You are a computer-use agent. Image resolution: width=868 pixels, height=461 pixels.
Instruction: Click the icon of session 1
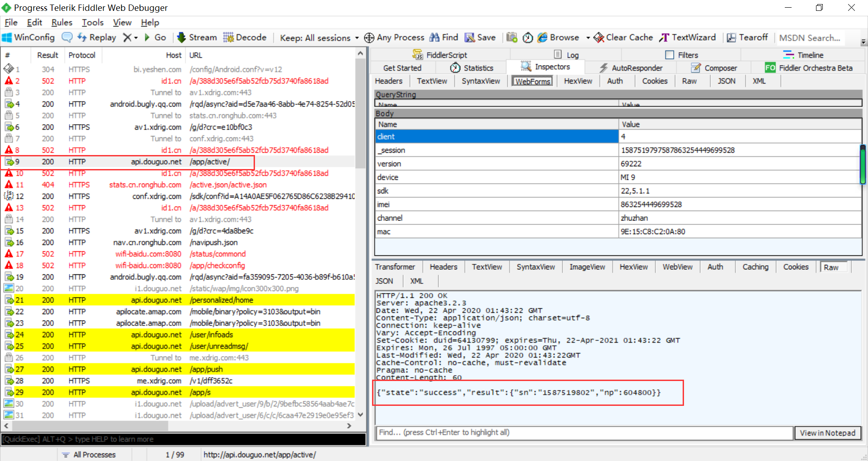(9, 69)
